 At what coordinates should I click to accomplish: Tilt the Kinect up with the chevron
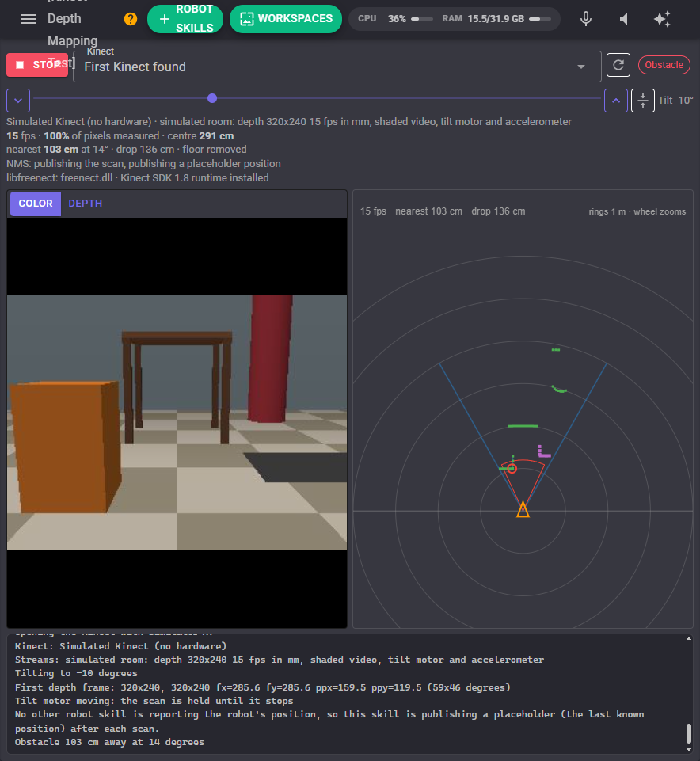click(616, 101)
